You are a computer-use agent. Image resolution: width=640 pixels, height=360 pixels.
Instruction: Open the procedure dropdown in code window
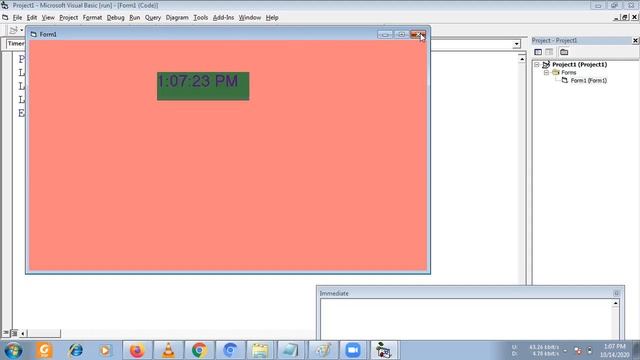(x=517, y=44)
